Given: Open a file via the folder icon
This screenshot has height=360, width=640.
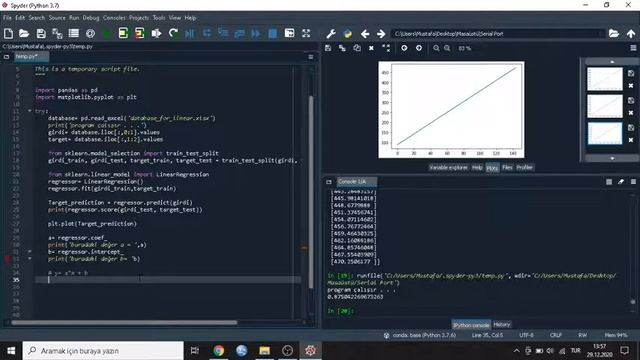Looking at the screenshot, I should tap(24, 33).
